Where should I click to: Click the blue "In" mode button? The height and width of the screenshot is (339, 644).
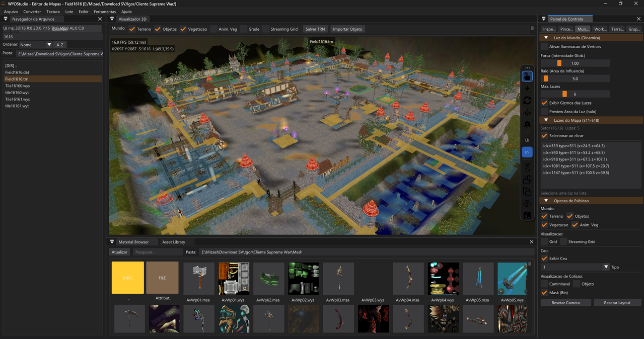pos(527,152)
